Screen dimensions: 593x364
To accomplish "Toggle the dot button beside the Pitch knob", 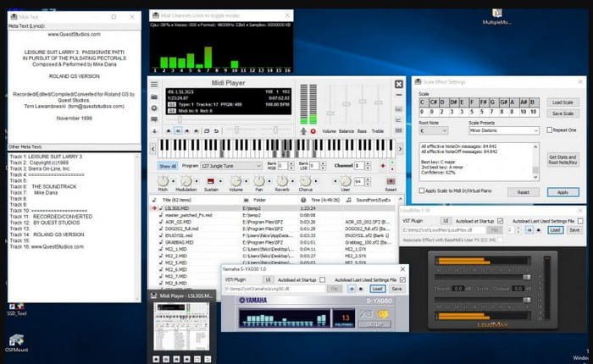I will [173, 181].
